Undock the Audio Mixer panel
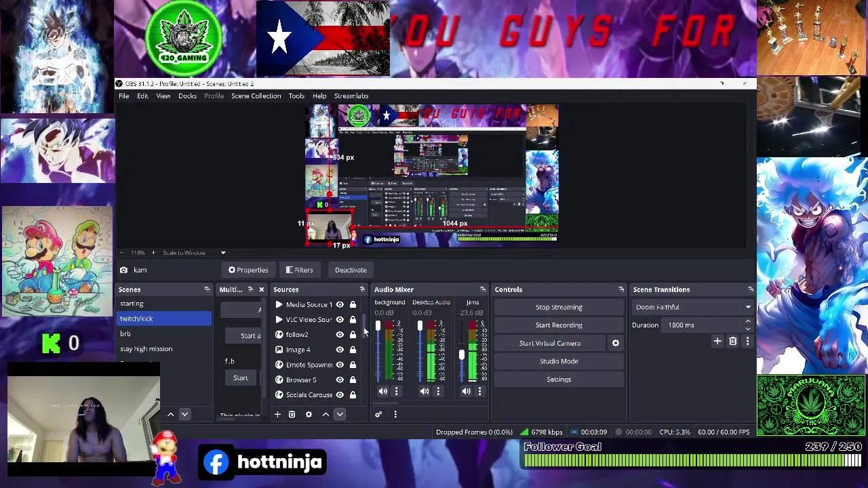Image resolution: width=868 pixels, height=488 pixels. (x=483, y=289)
